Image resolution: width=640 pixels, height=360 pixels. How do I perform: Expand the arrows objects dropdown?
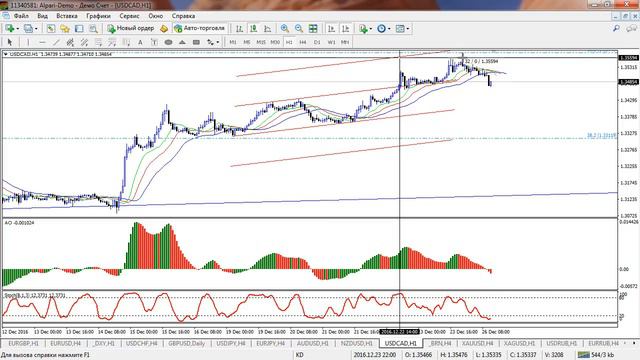(218, 42)
